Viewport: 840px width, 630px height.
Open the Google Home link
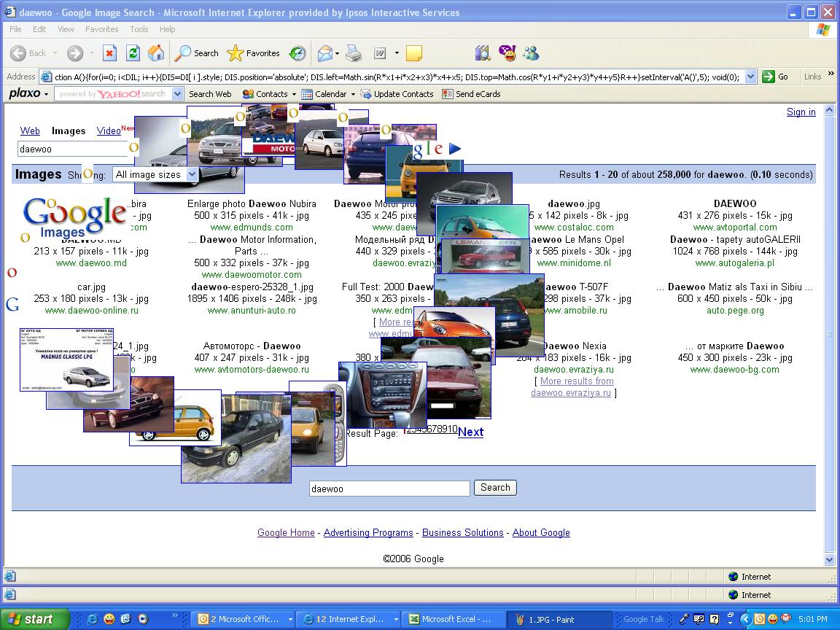pos(286,532)
